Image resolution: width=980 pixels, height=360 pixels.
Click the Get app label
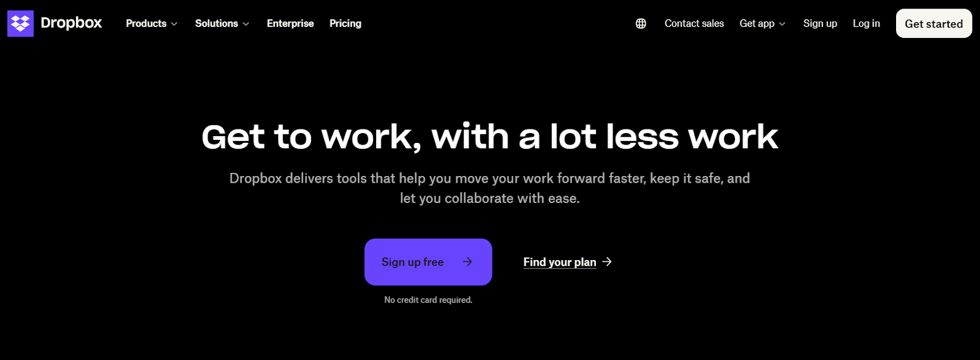pyautogui.click(x=757, y=23)
